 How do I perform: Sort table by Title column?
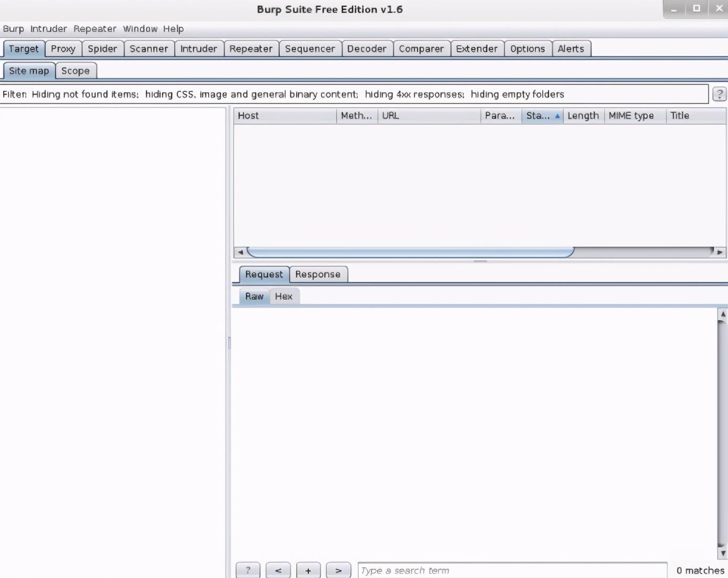(x=696, y=116)
